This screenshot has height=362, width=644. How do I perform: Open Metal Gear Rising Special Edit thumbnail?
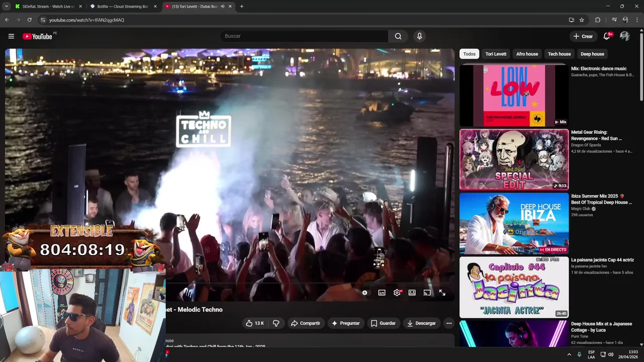[514, 159]
